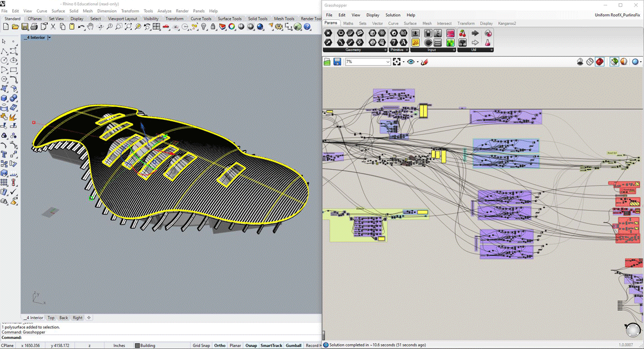Save the Grasshopper document with disk icon
This screenshot has width=644, height=349.
(337, 62)
